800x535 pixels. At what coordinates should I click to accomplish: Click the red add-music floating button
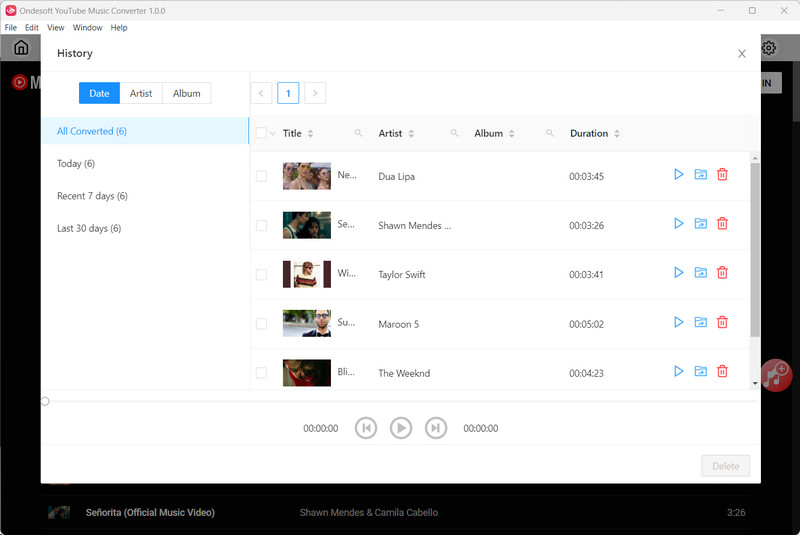pyautogui.click(x=776, y=375)
